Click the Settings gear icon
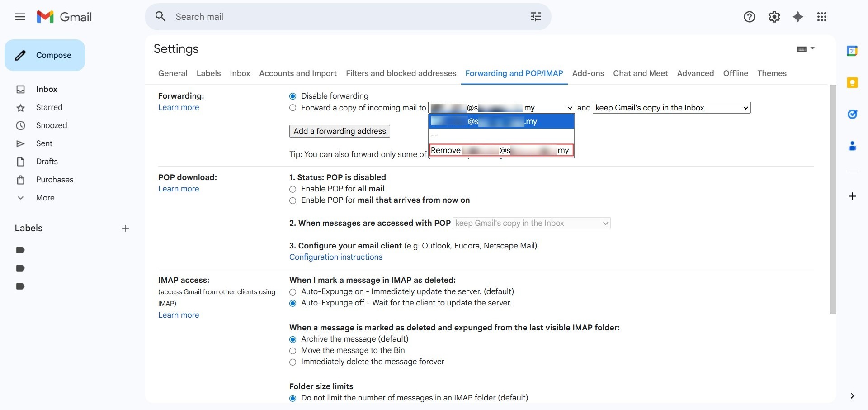Viewport: 868px width, 410px height. pos(774,17)
